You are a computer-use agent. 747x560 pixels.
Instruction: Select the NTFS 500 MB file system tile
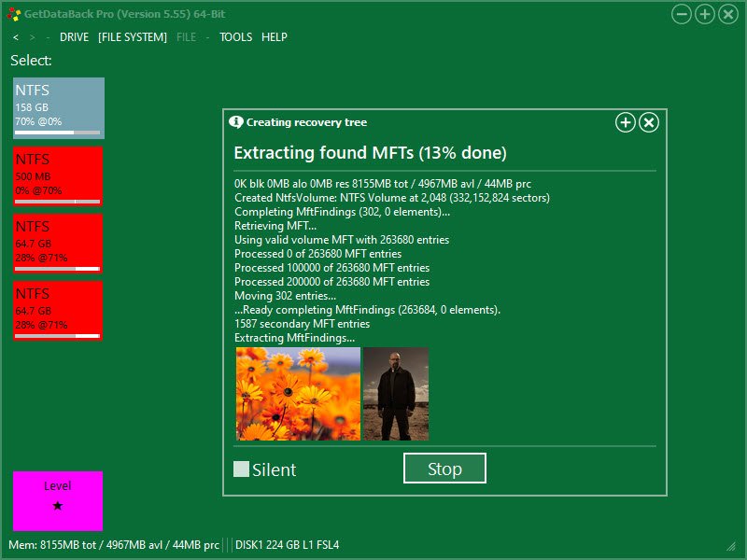coord(58,176)
